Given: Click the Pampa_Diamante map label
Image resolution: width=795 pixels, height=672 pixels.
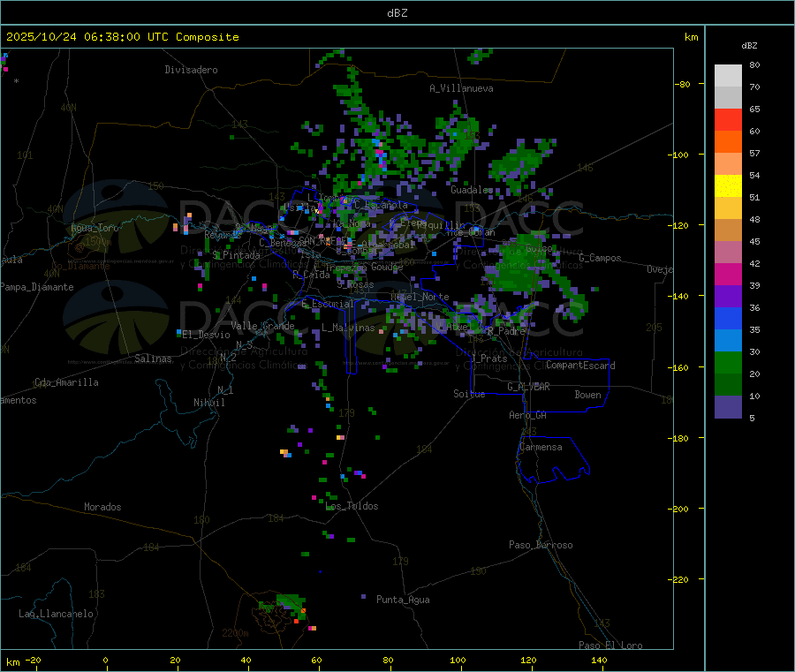Looking at the screenshot, I should pyautogui.click(x=36, y=287).
